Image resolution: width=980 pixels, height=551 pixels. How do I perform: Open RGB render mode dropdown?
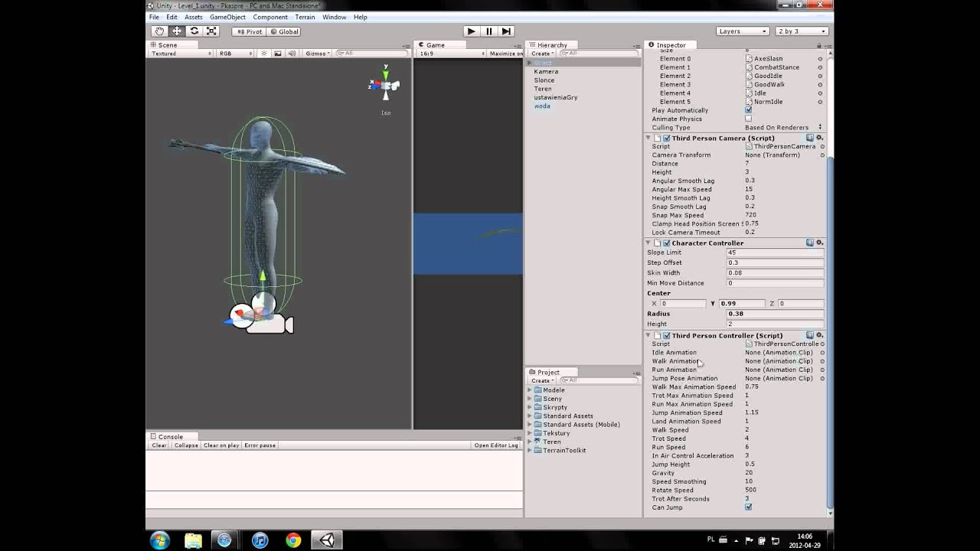click(x=235, y=54)
